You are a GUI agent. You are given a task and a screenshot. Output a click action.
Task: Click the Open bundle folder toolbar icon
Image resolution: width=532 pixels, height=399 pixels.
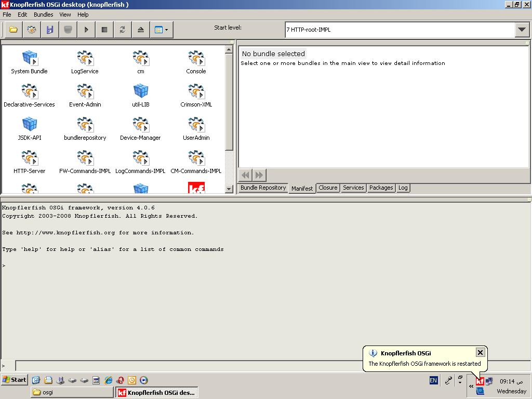point(14,30)
